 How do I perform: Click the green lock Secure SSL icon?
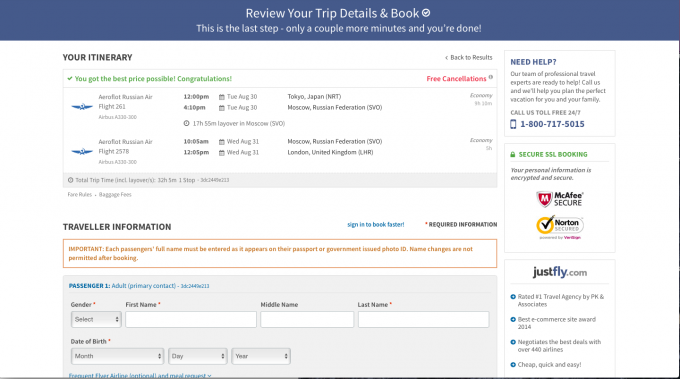tap(513, 154)
